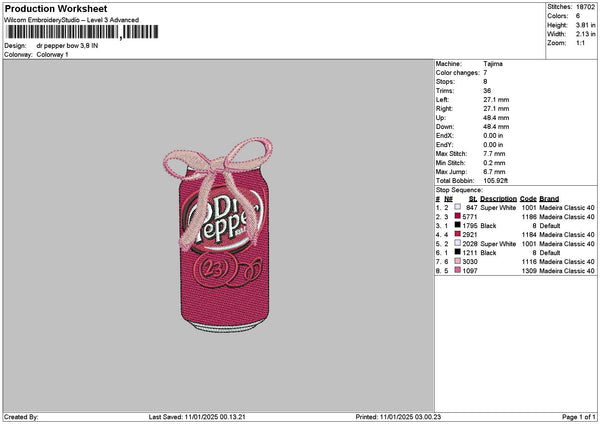This screenshot has height=424, width=600.
Task: Click the Colors value '6'
Action: [x=578, y=16]
